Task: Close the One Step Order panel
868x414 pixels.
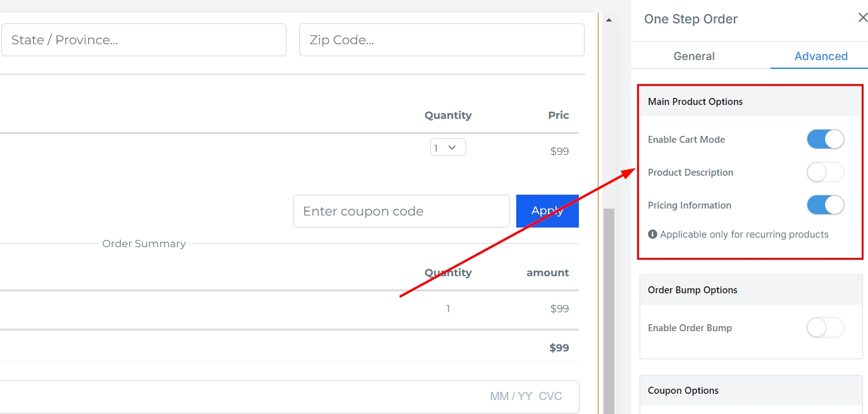Action: click(862, 18)
